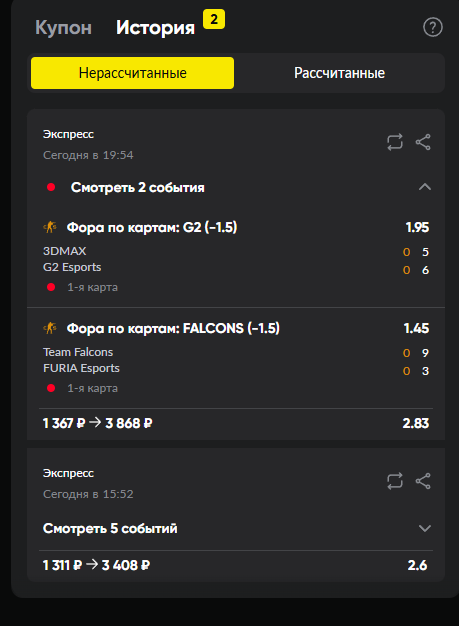Viewport: 459px width, 626px height.
Task: Collapse the 2 events list chevron
Action: pyautogui.click(x=425, y=187)
